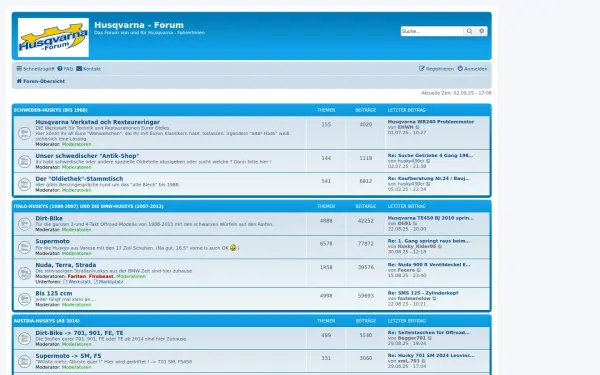Click the Themen count "4888" for Dirt-Bike
This screenshot has width=600, height=375.
pos(326,221)
